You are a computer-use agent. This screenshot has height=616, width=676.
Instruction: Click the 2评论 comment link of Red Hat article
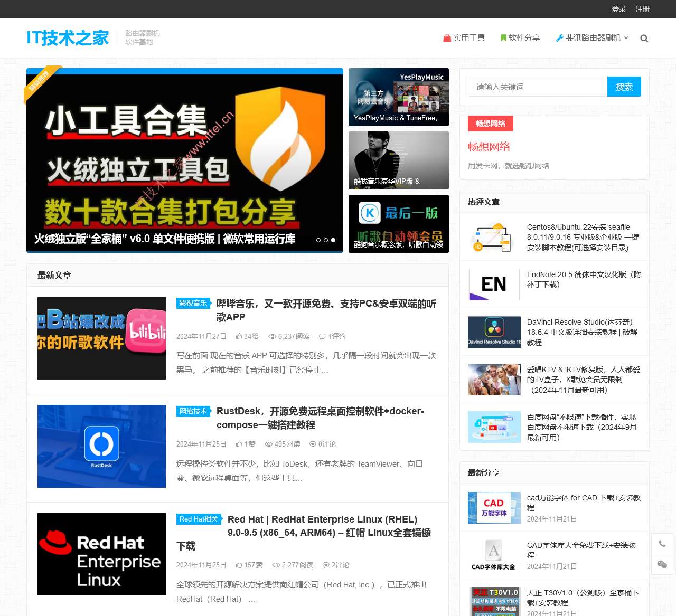point(336,565)
